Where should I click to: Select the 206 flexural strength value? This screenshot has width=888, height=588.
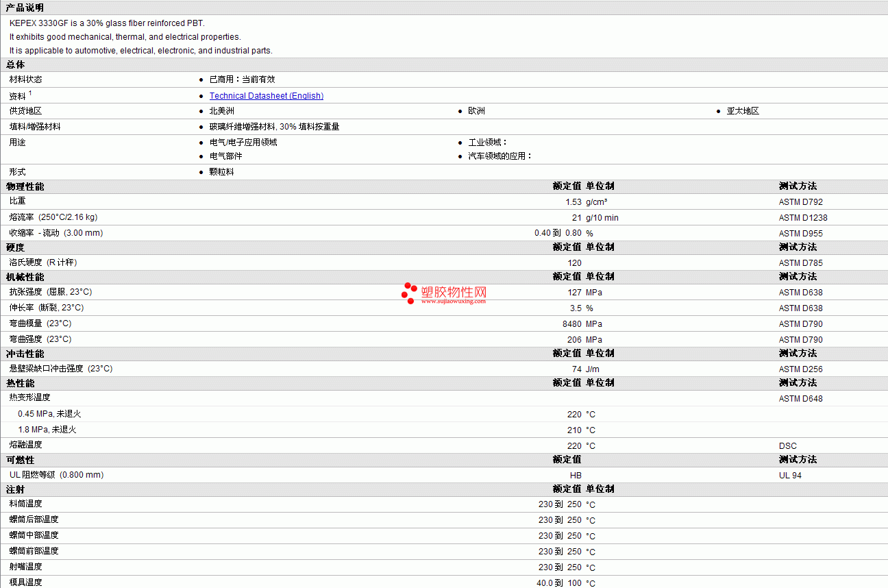click(x=574, y=340)
